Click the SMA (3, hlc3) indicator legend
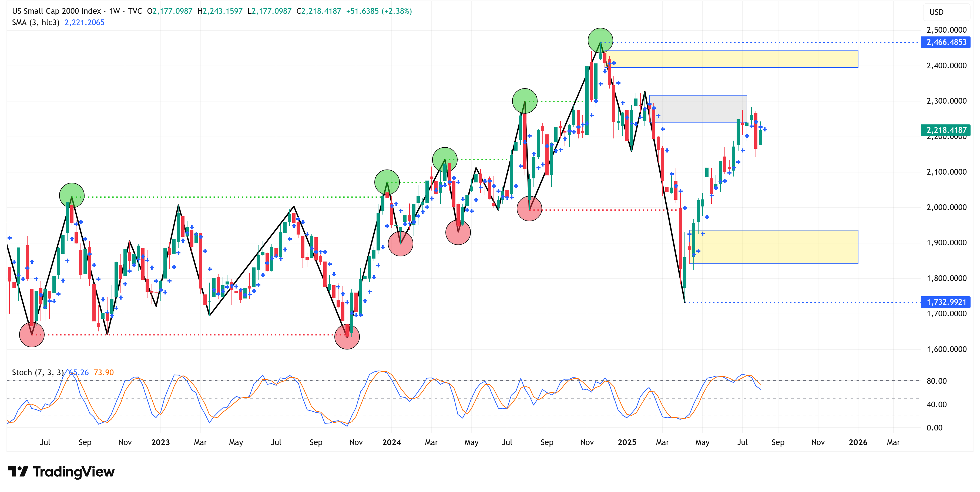980x492 pixels. (x=36, y=22)
